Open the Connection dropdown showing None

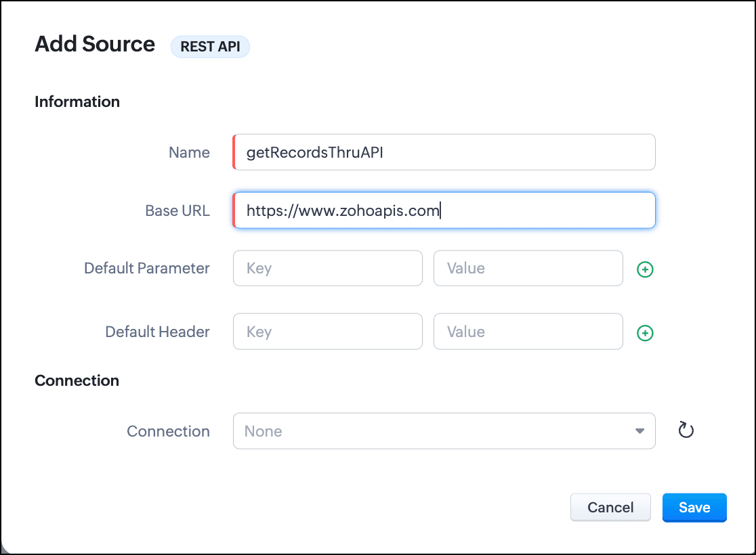coord(444,430)
